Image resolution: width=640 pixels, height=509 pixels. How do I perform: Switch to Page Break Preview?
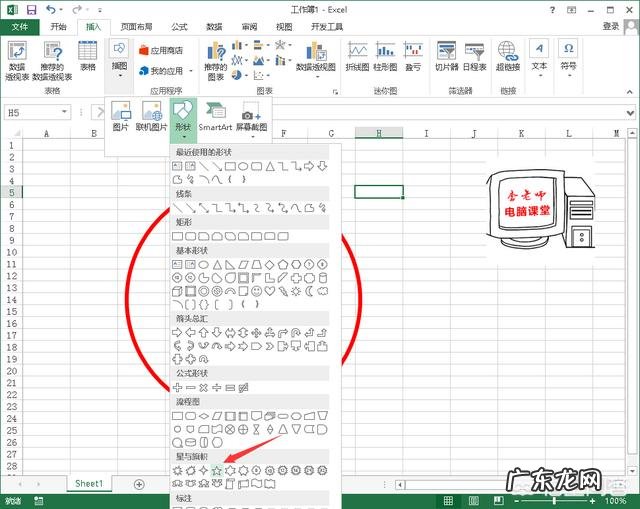[499, 500]
